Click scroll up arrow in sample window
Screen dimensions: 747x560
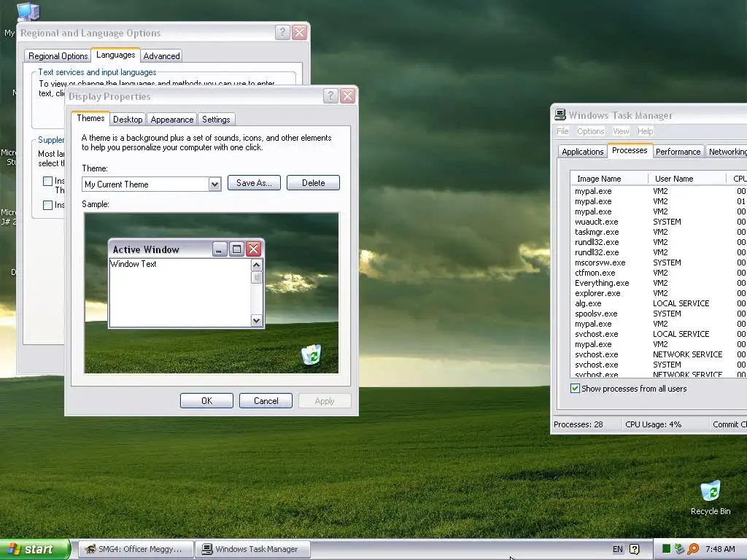(256, 265)
